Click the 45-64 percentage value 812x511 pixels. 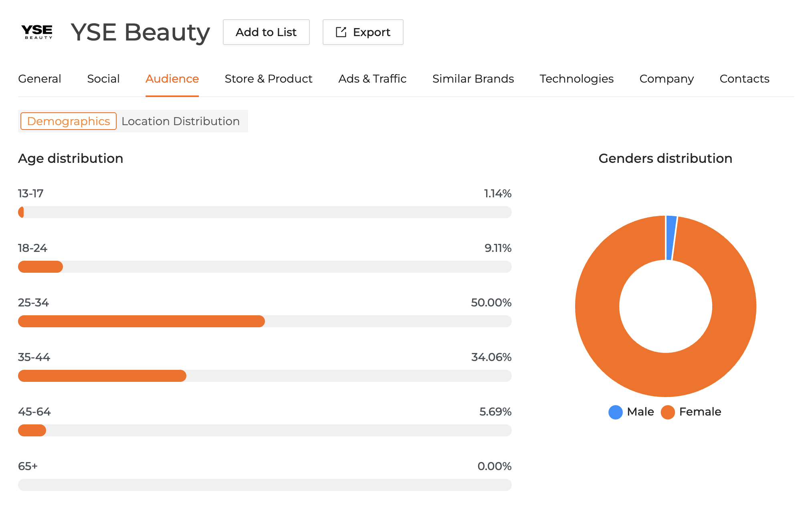point(495,412)
